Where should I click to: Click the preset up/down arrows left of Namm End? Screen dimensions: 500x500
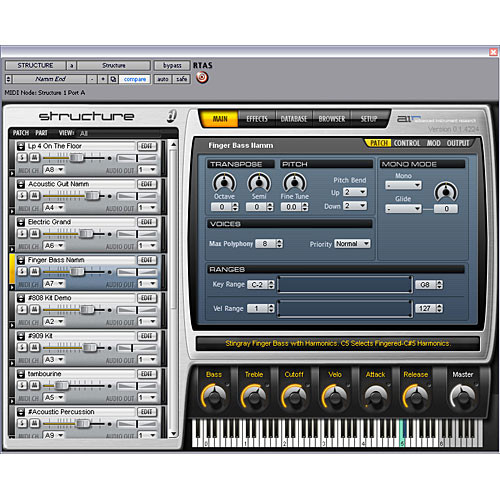coord(8,79)
